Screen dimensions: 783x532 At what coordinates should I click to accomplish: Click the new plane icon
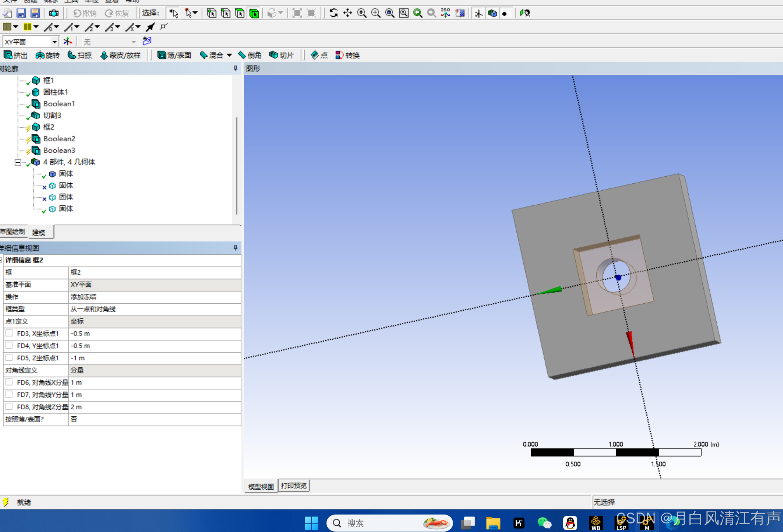pyautogui.click(x=68, y=41)
